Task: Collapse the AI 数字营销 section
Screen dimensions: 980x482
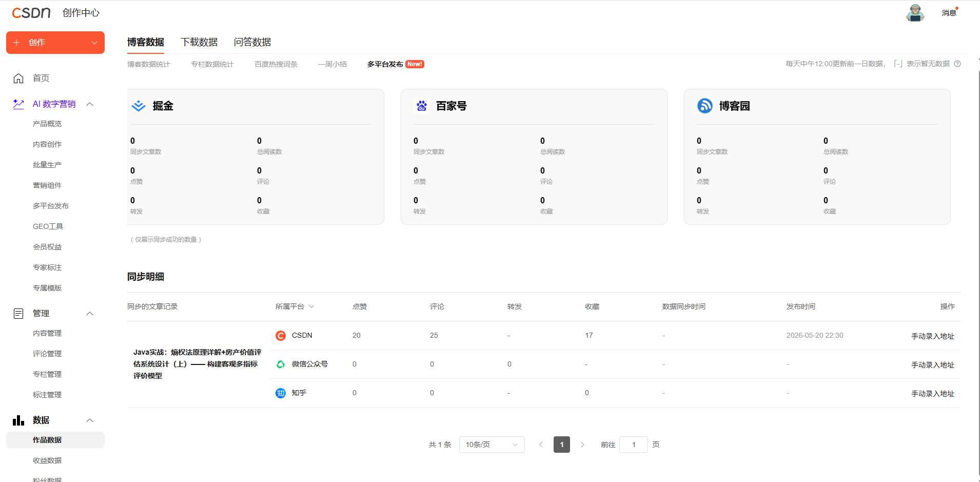Action: (x=90, y=104)
